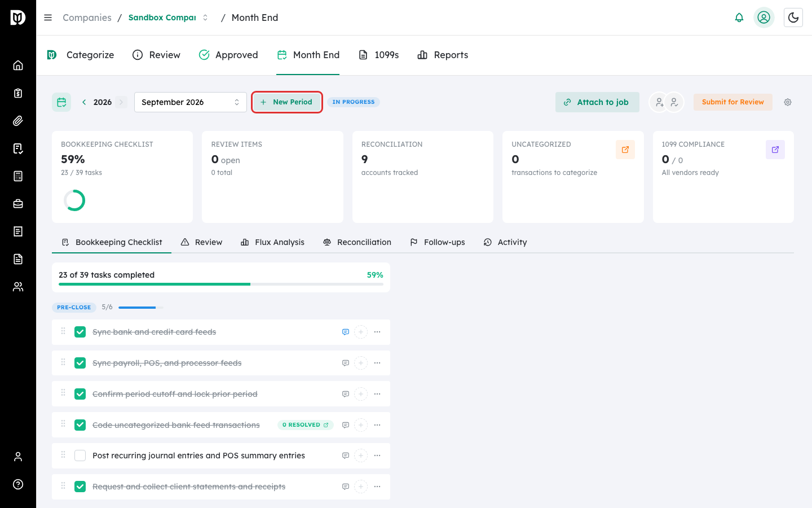Uncheck Sync bank and credit card feeds

(80, 332)
